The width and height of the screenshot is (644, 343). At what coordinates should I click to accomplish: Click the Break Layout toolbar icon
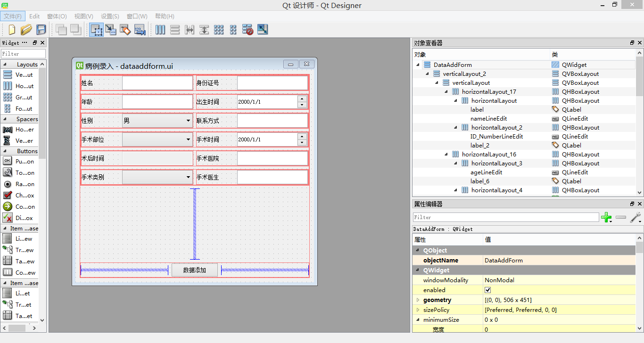click(248, 30)
